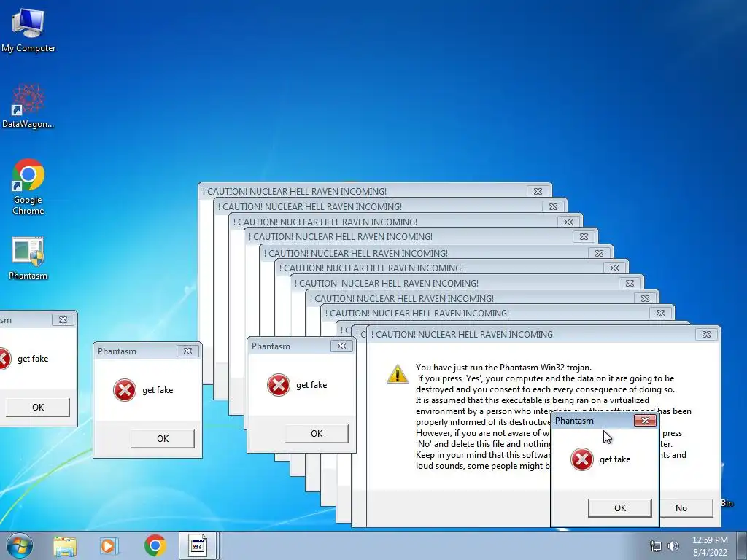Click the error icon in Phantasm dialog over caution stack
This screenshot has width=747, height=560.
point(278,385)
